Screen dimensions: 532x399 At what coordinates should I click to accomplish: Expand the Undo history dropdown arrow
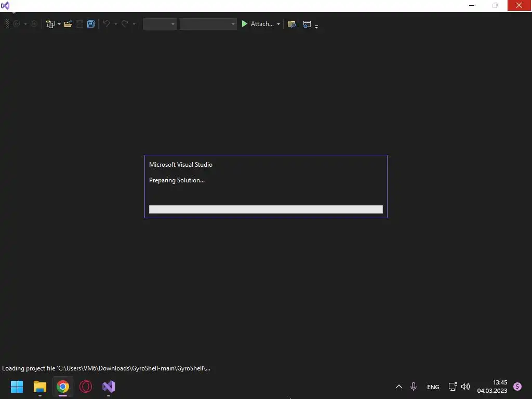pyautogui.click(x=116, y=24)
